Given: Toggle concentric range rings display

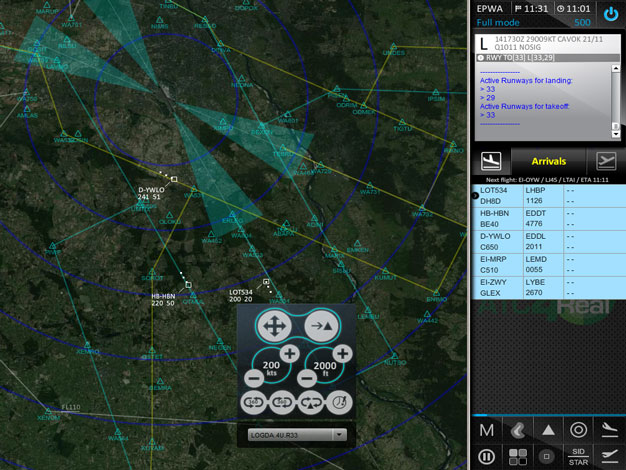Looking at the screenshot, I should (577, 430).
